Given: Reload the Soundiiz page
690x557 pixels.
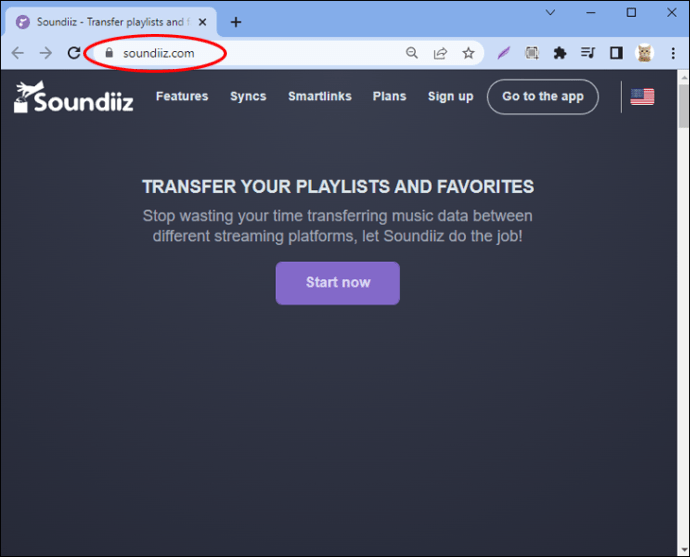Looking at the screenshot, I should pos(74,53).
